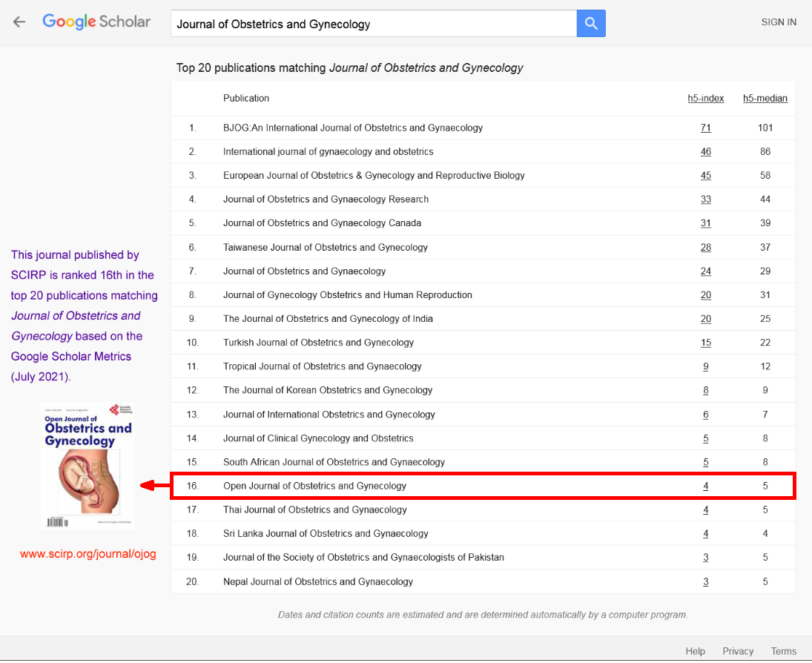Click the back arrow icon
This screenshot has width=812, height=663.
point(19,22)
